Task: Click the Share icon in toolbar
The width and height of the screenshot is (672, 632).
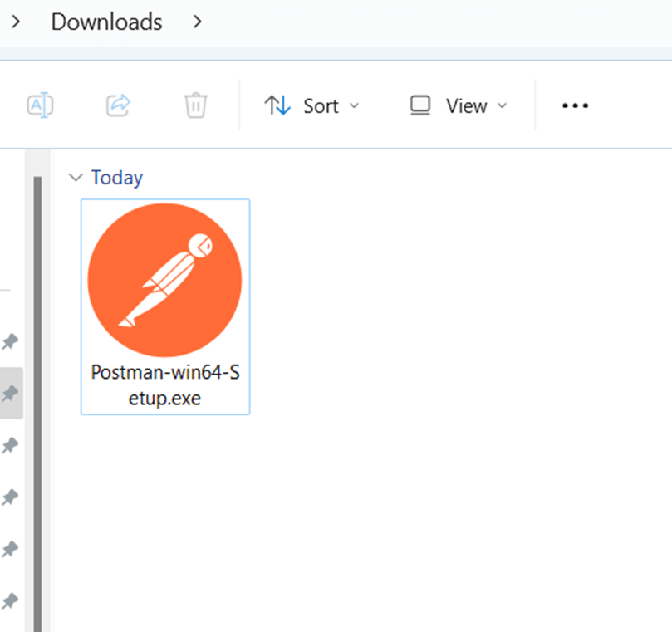Action: coord(118,105)
